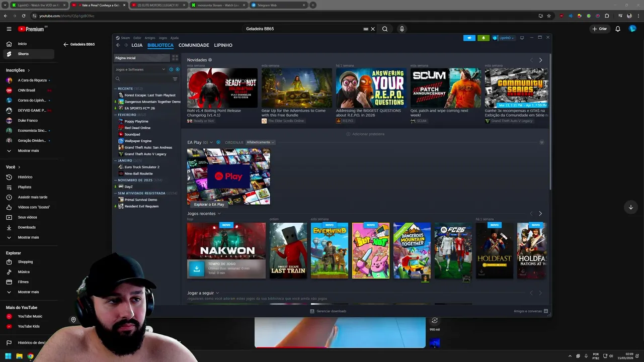Image resolution: width=644 pixels, height=362 pixels.
Task: Collapse the SEM ATIVIDADE REGISTRADA category
Action: [115, 193]
